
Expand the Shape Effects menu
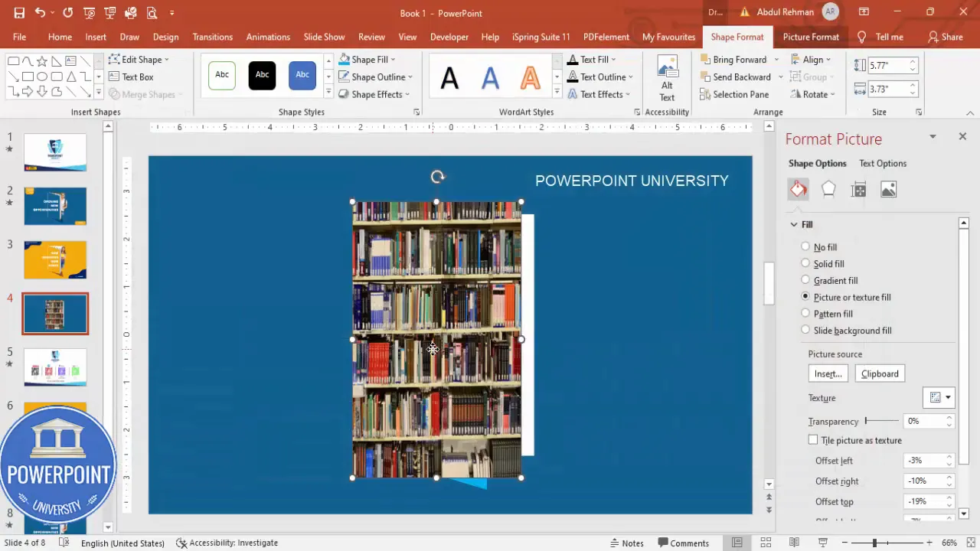[374, 95]
